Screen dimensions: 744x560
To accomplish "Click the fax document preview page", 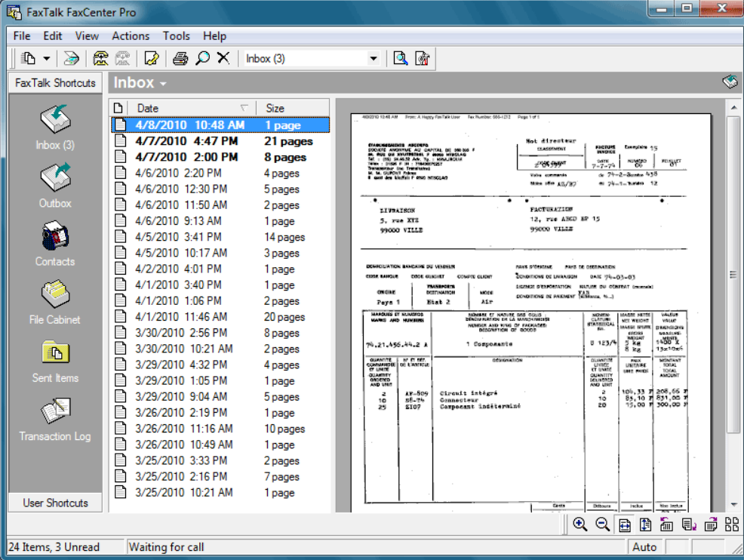I will [x=531, y=312].
